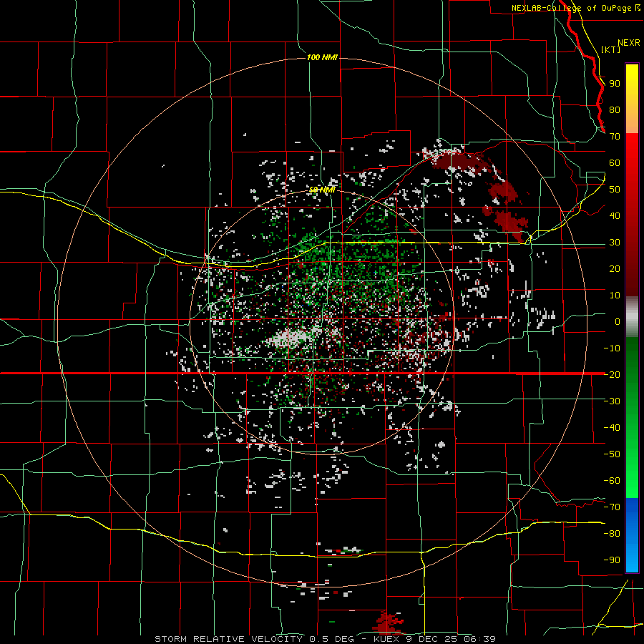
Task: Click the Storm Relative Velocity caption text
Action: coord(326,639)
